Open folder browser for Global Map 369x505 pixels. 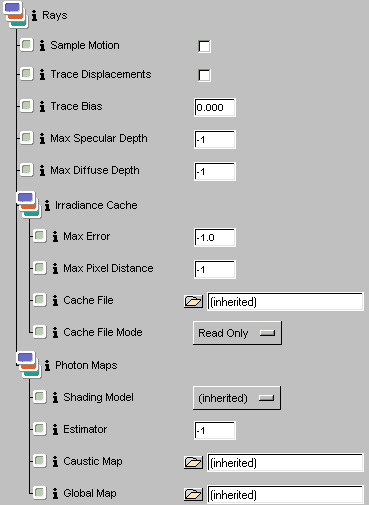193,494
